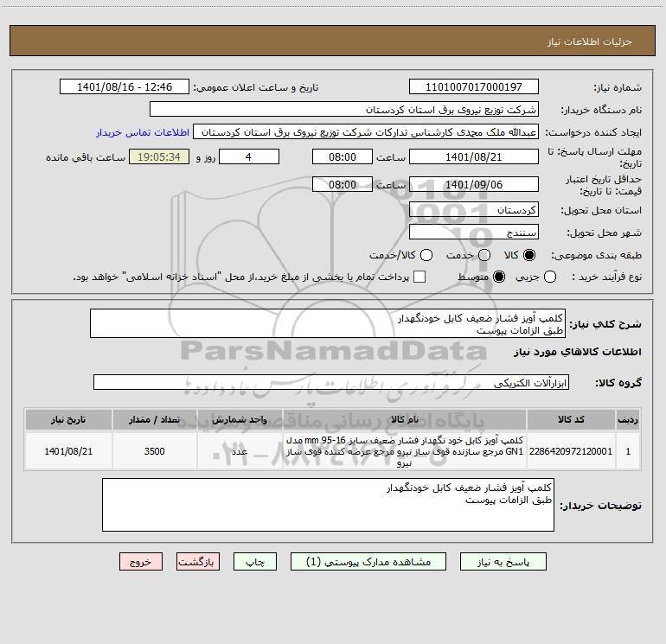Image resolution: width=666 pixels, height=644 pixels.
Task: Click the شرح کلی نیاز description box
Action: pyautogui.click(x=328, y=323)
